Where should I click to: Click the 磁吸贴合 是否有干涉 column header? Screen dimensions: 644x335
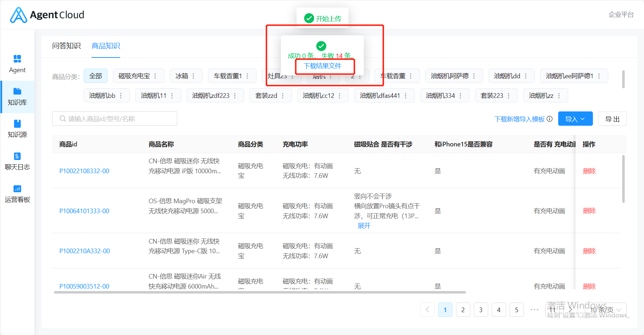point(383,144)
